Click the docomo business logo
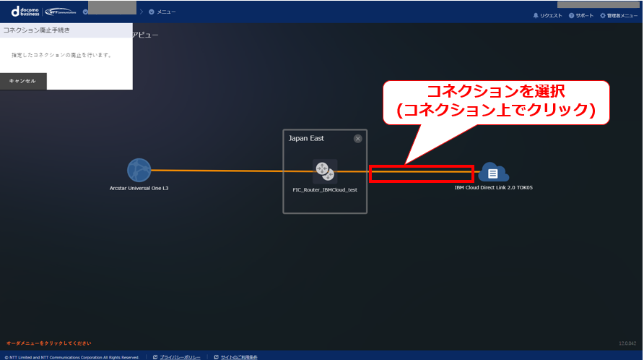The width and height of the screenshot is (644, 360). pos(25,12)
